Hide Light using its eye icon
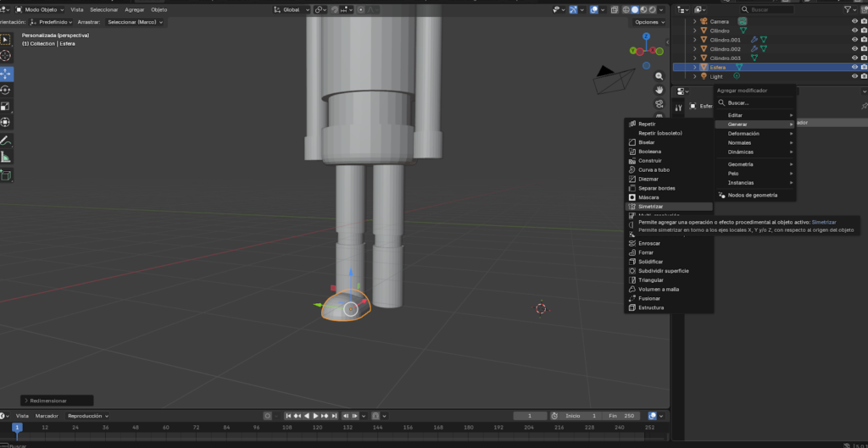868x448 pixels. [x=854, y=76]
